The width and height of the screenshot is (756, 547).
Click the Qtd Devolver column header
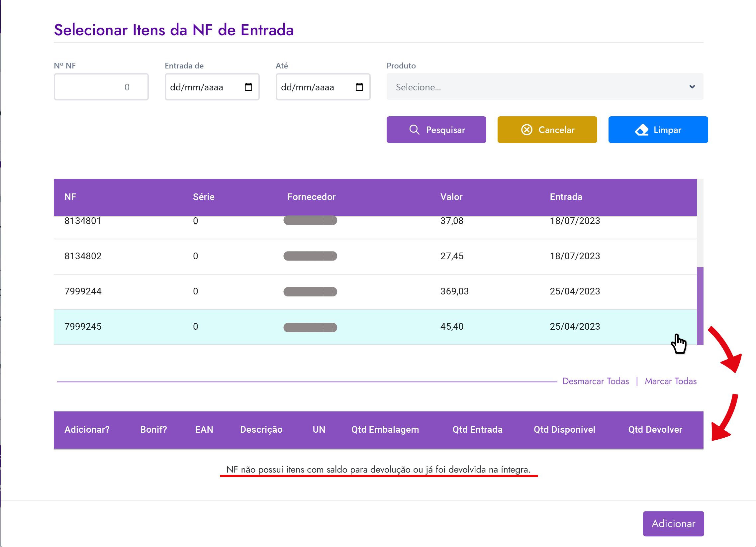[x=655, y=430]
